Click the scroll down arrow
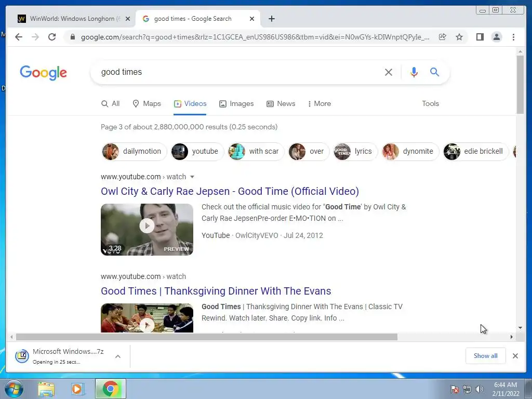Screen dimensions: 532x399 coord(520,328)
